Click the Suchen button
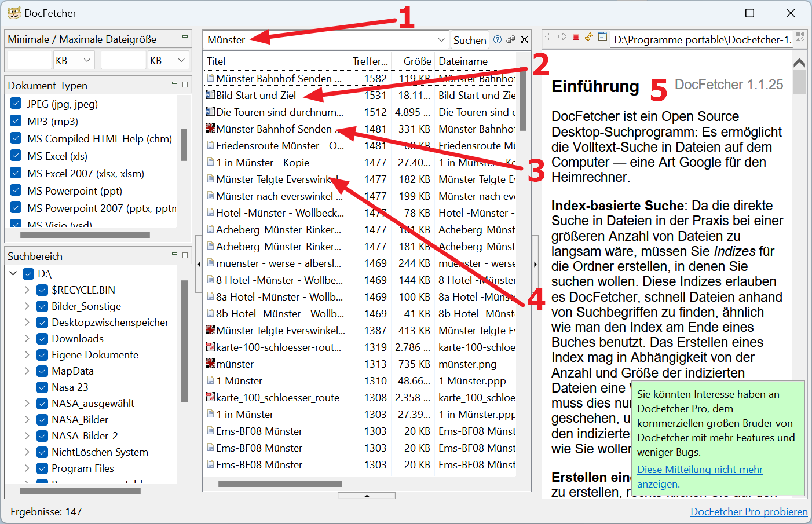This screenshot has width=812, height=524. point(470,40)
